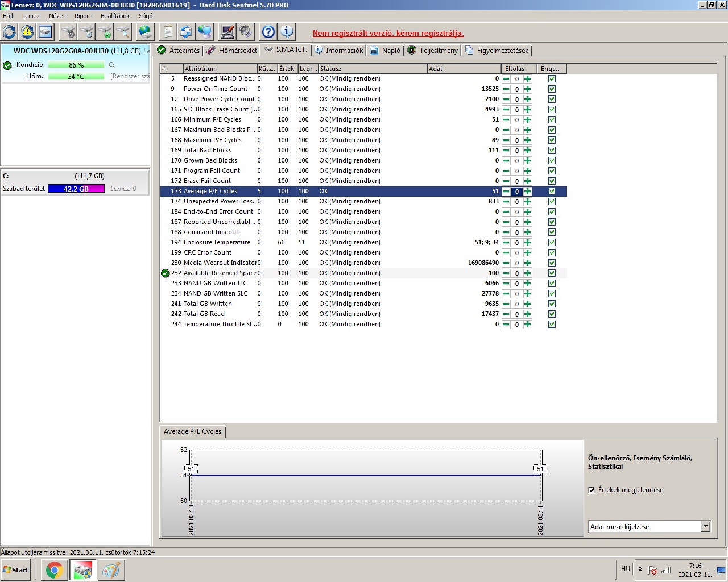Open the Riport menu

click(x=83, y=16)
